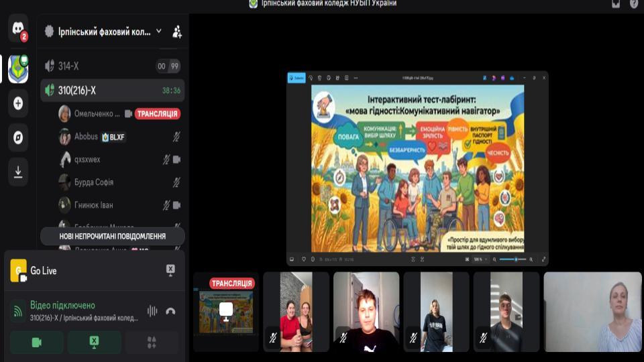Select the 310(216)-X voice channel
The width and height of the screenshot is (644, 362).
112,90
